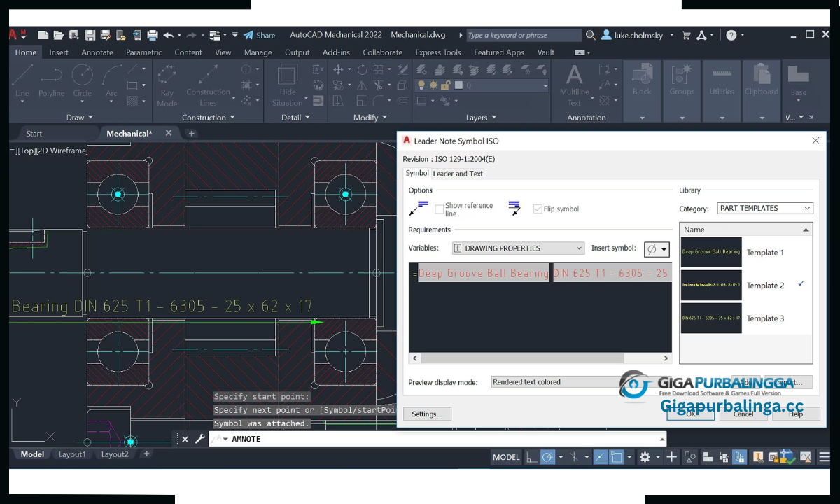Click the shopping cart icon
This screenshot has height=504, width=840.
click(x=686, y=35)
